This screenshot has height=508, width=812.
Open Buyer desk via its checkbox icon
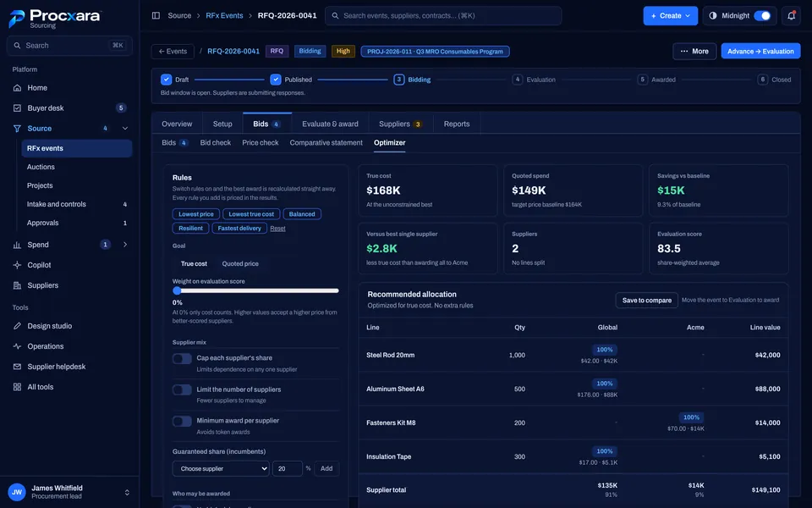17,108
